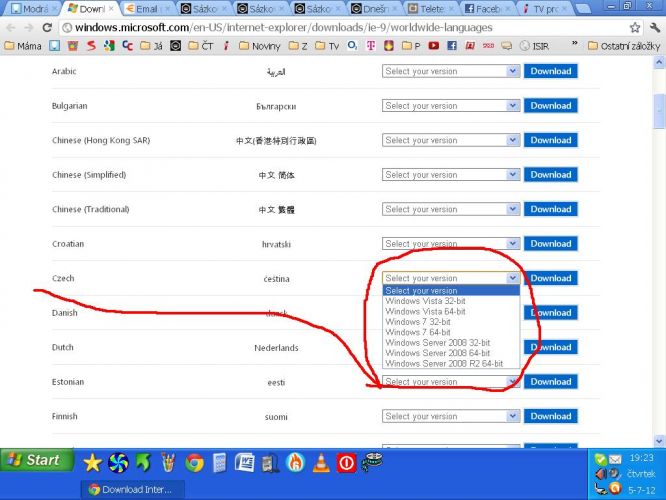Screen dimensions: 666x500
Task: Open the Bulgarian version dropdown
Action: [x=451, y=106]
